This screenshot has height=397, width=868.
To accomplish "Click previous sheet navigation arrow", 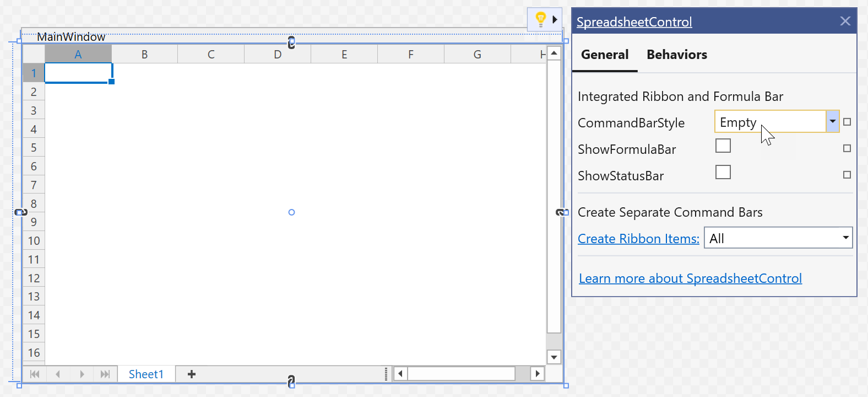I will 58,374.
